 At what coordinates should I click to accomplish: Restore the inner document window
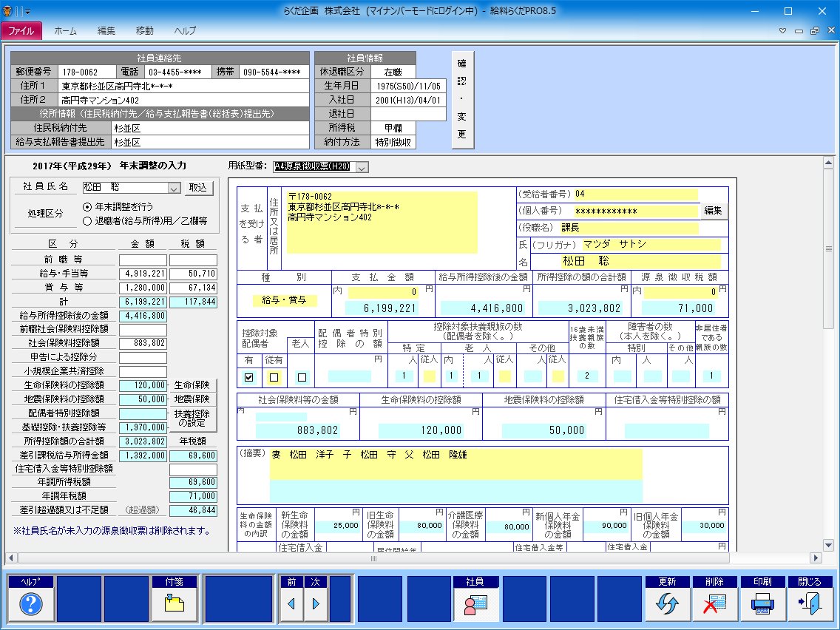(x=815, y=30)
